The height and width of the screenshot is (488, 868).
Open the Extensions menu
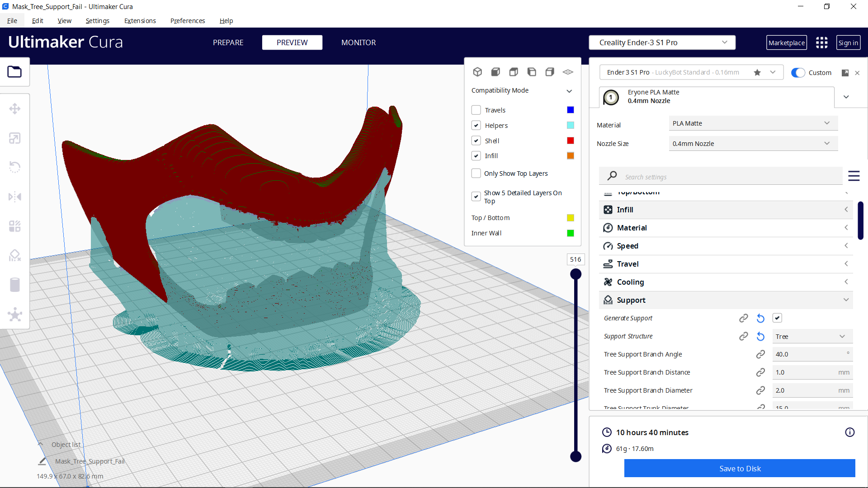140,21
